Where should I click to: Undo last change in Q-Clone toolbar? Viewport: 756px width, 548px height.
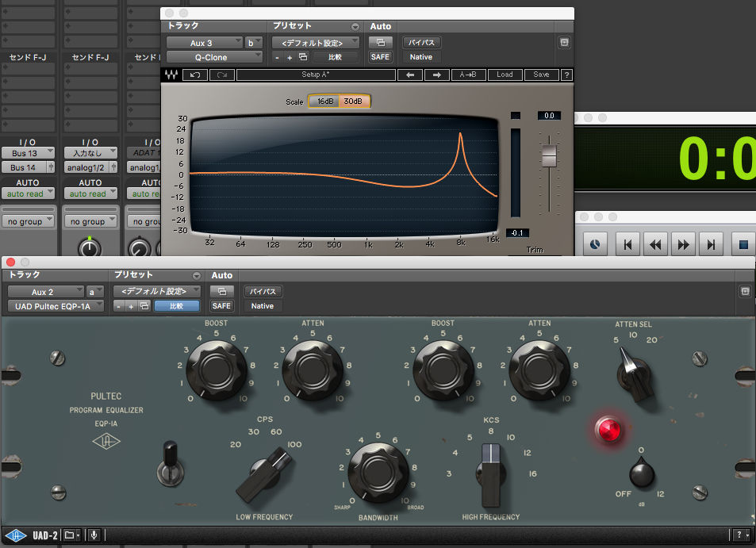tap(195, 75)
